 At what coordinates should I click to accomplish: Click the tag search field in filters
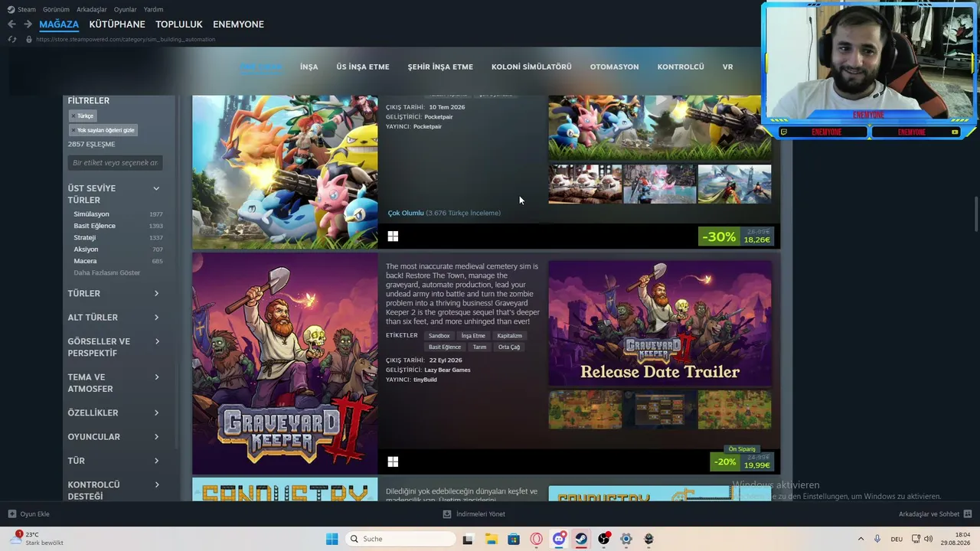click(115, 163)
